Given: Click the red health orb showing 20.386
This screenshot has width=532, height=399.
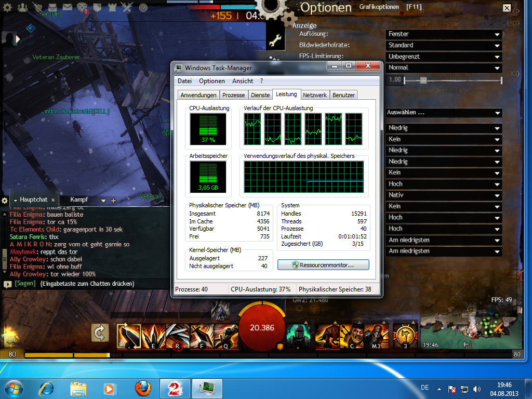Looking at the screenshot, I should click(262, 327).
